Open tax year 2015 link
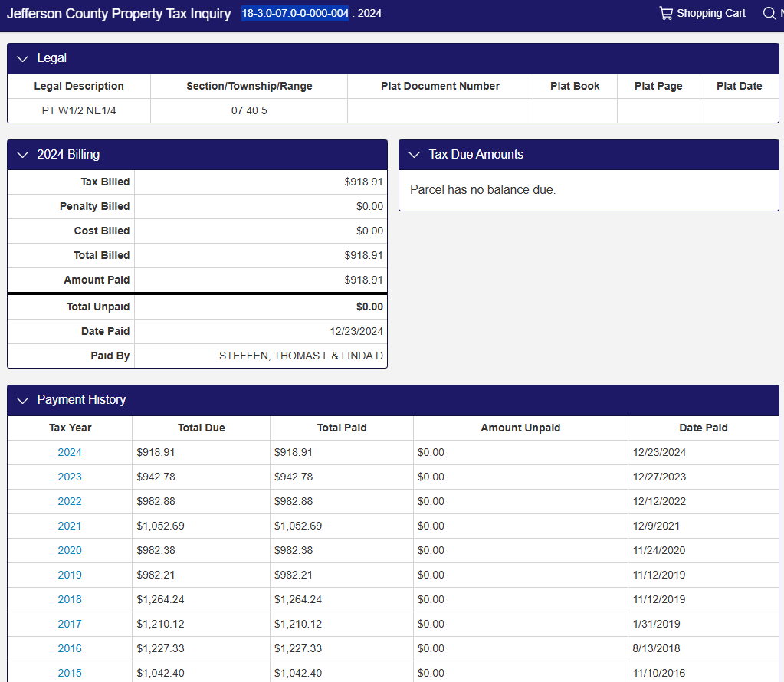 69,673
